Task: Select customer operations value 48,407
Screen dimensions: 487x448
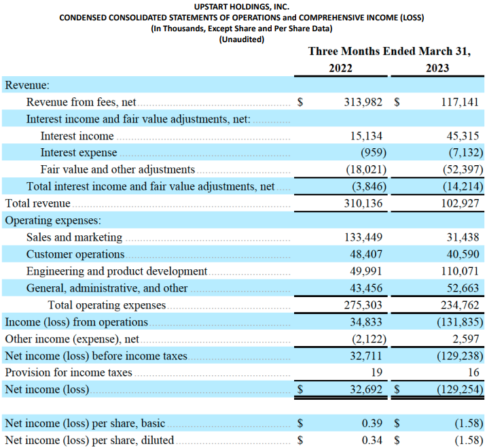Action: point(366,254)
